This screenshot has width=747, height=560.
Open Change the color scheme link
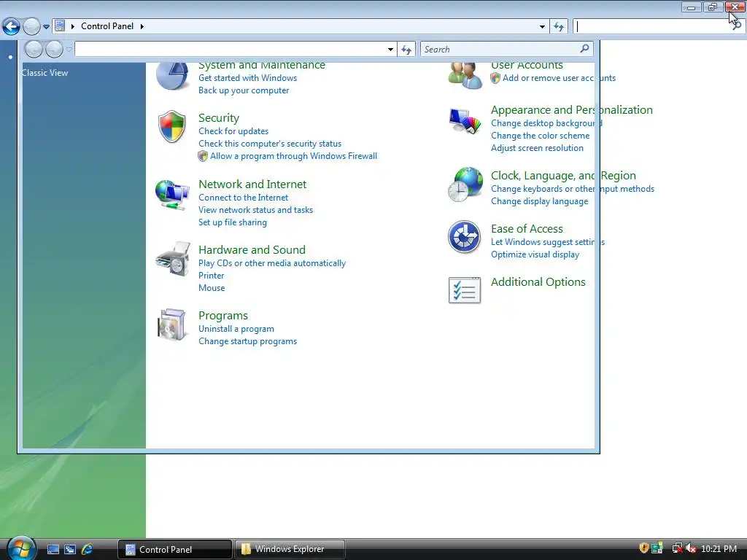point(541,135)
